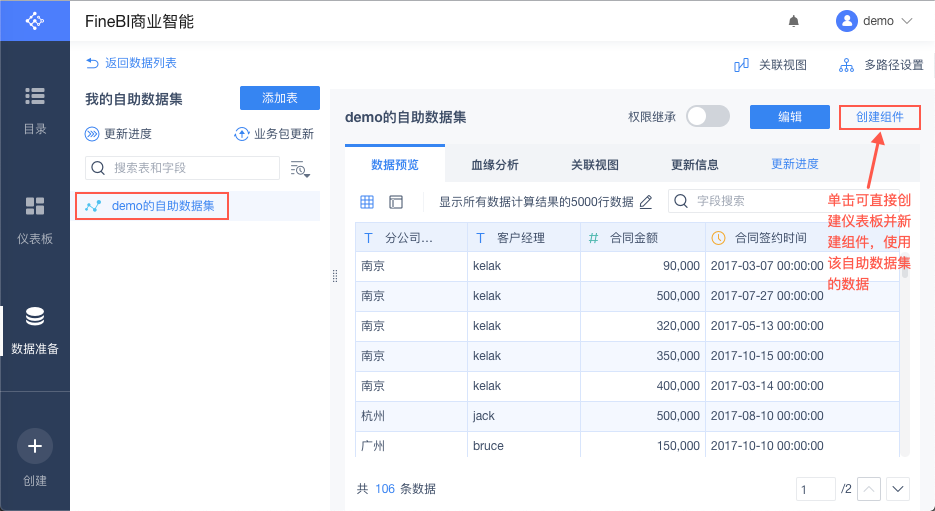Select the field layout view icon
The width and height of the screenshot is (935, 511).
coord(396,202)
